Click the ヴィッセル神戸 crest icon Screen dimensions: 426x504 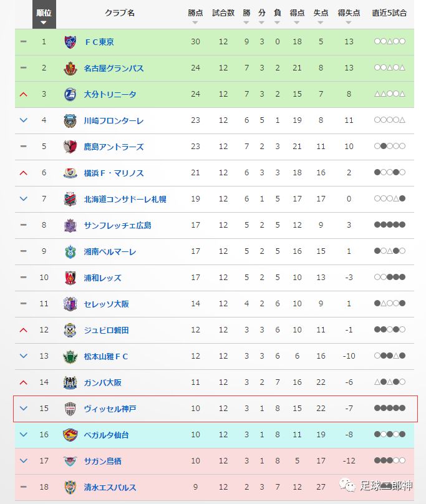coord(70,409)
